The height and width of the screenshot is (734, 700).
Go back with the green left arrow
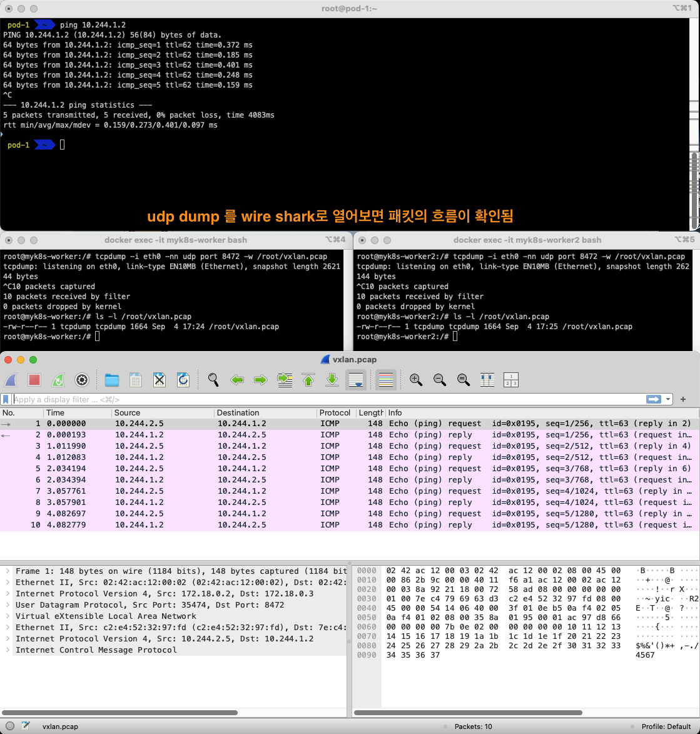237,380
